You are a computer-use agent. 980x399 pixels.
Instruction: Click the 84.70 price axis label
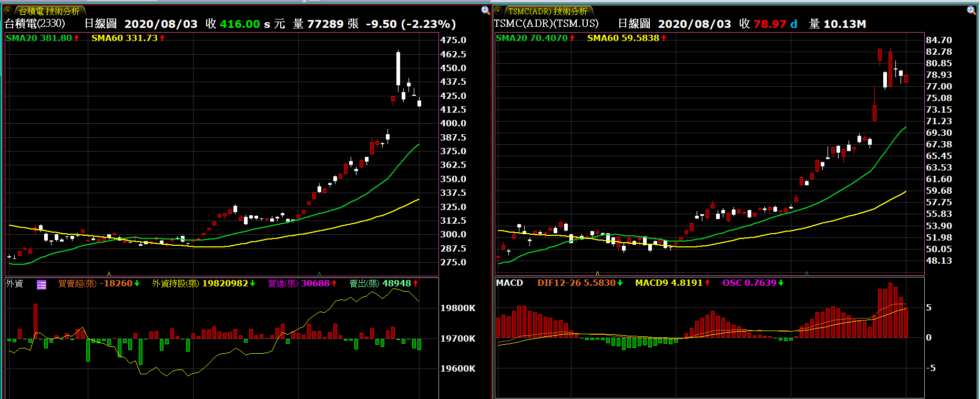(x=939, y=40)
